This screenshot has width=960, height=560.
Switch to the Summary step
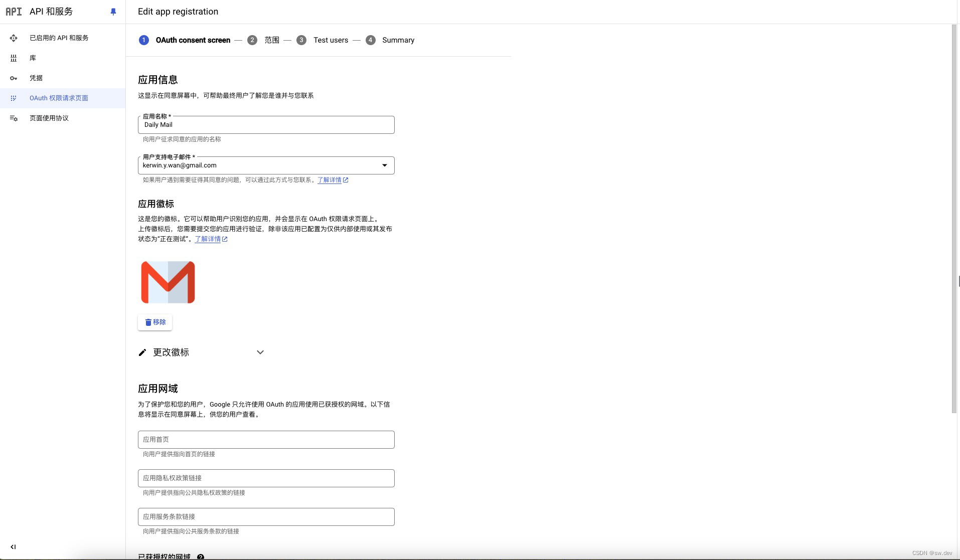tap(398, 40)
